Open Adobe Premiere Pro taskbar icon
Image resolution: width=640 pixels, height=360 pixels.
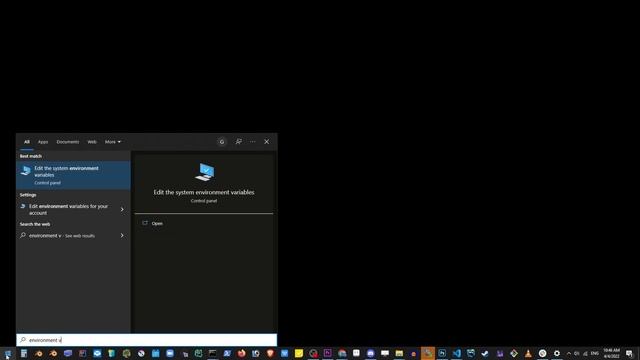point(327,353)
